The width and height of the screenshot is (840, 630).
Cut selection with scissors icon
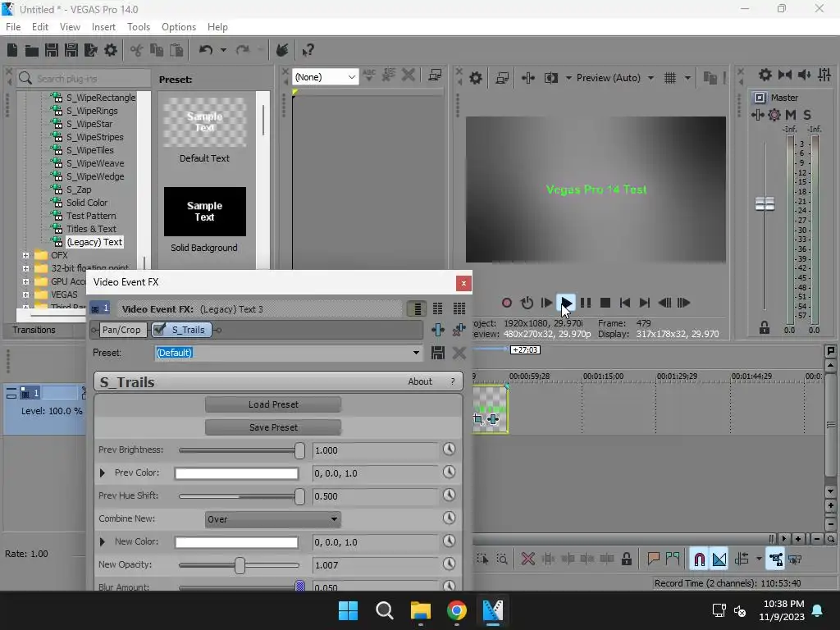(137, 50)
